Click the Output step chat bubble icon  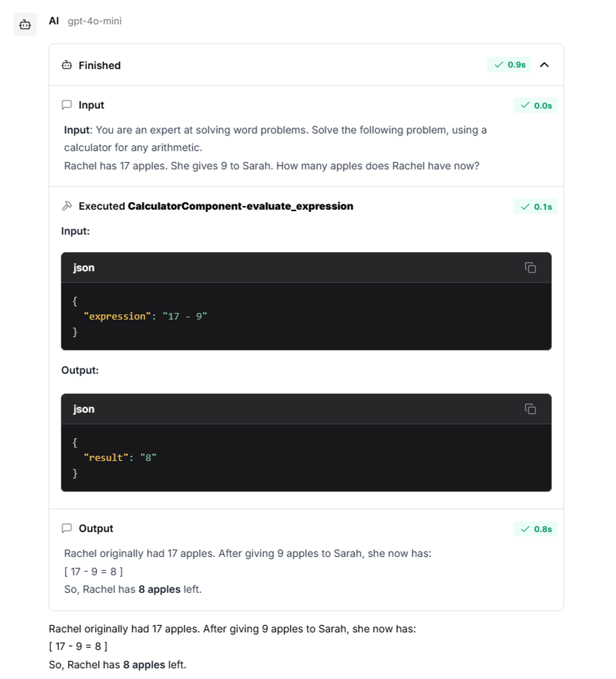click(x=67, y=528)
